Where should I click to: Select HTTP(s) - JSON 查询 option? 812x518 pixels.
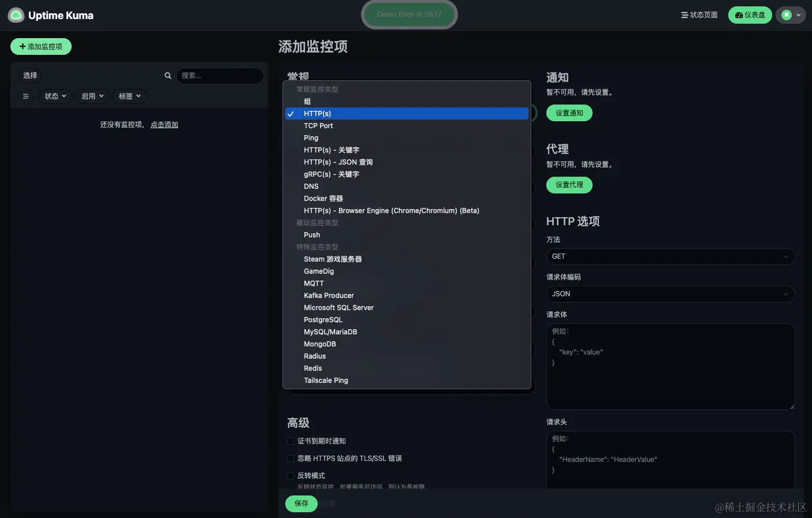point(407,162)
